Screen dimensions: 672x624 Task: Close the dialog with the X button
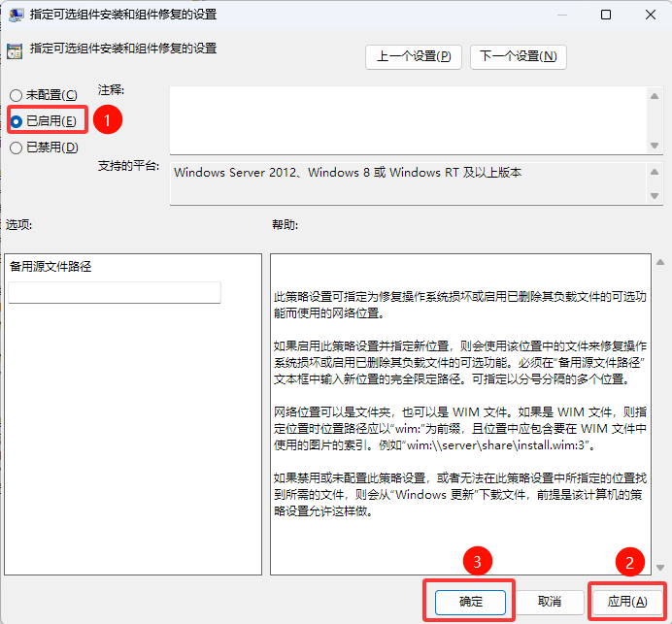point(649,15)
